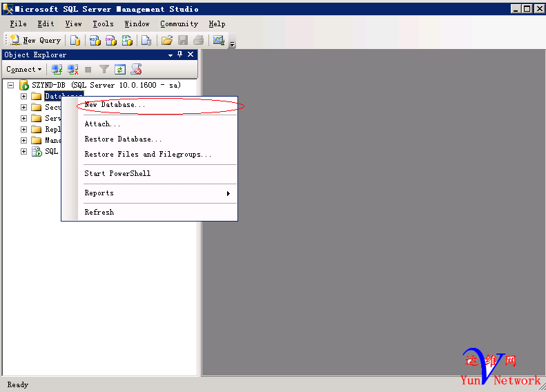Click the Server Objects folder icon
The width and height of the screenshot is (546, 392).
tap(36, 119)
